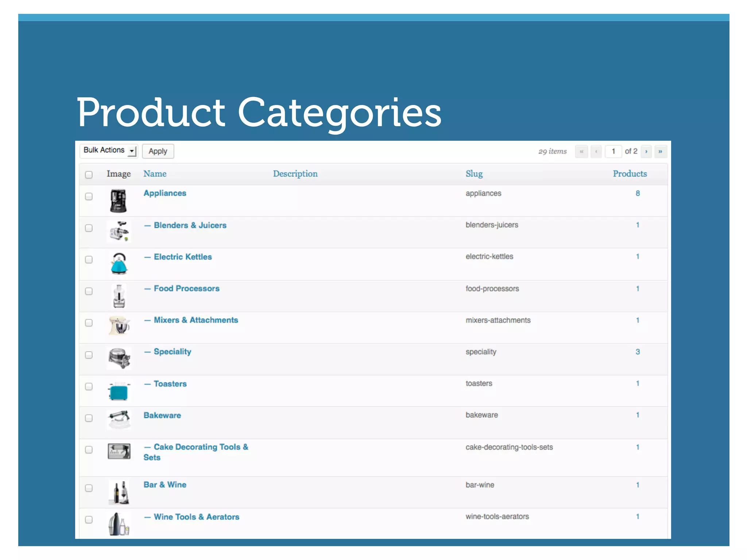Click the "29 items" count text
Viewport: 747px width, 560px height.
point(552,151)
